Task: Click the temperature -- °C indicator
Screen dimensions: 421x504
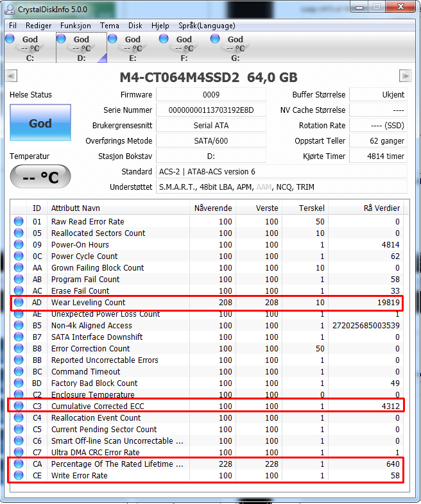Action: point(40,176)
